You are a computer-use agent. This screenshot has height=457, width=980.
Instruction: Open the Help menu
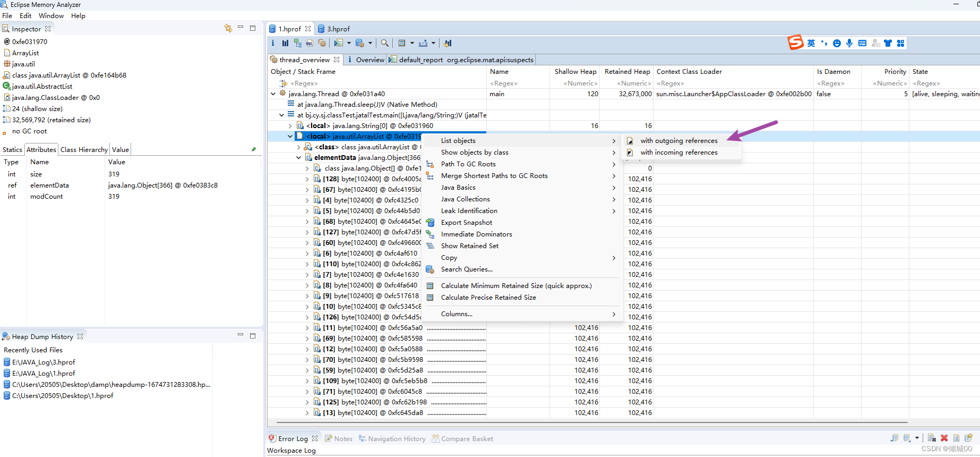(x=78, y=15)
